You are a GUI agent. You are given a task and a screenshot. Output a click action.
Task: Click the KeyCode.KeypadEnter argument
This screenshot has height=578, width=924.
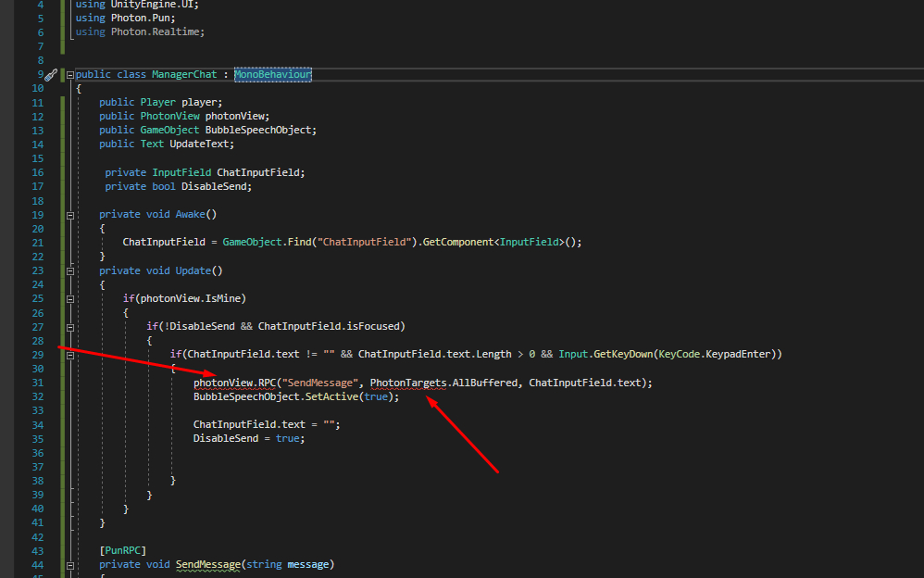pos(714,354)
